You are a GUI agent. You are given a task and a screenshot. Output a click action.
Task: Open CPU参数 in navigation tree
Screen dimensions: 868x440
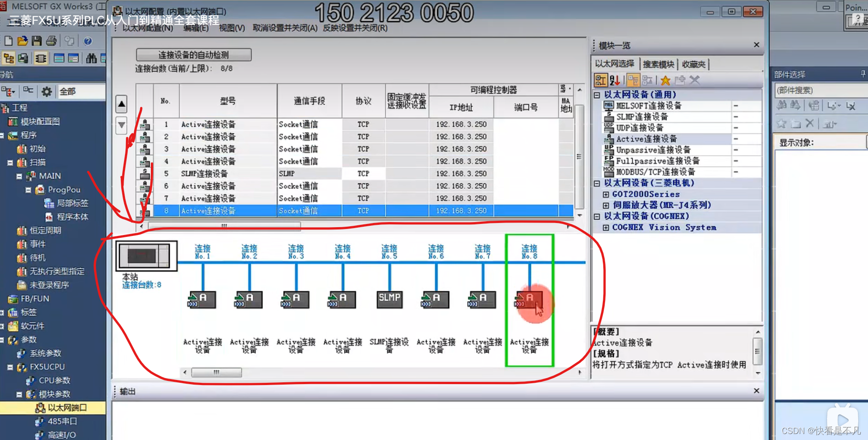pyautogui.click(x=54, y=381)
